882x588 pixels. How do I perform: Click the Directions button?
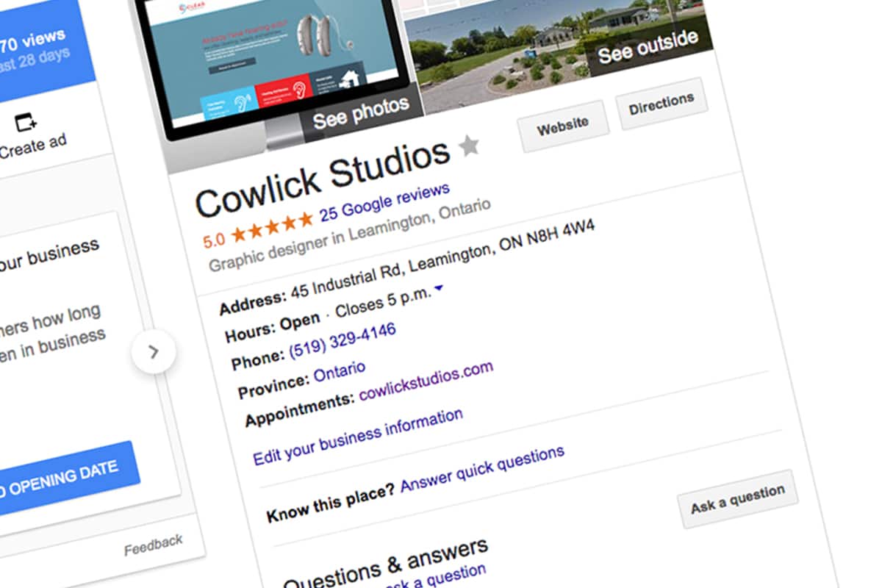click(661, 103)
